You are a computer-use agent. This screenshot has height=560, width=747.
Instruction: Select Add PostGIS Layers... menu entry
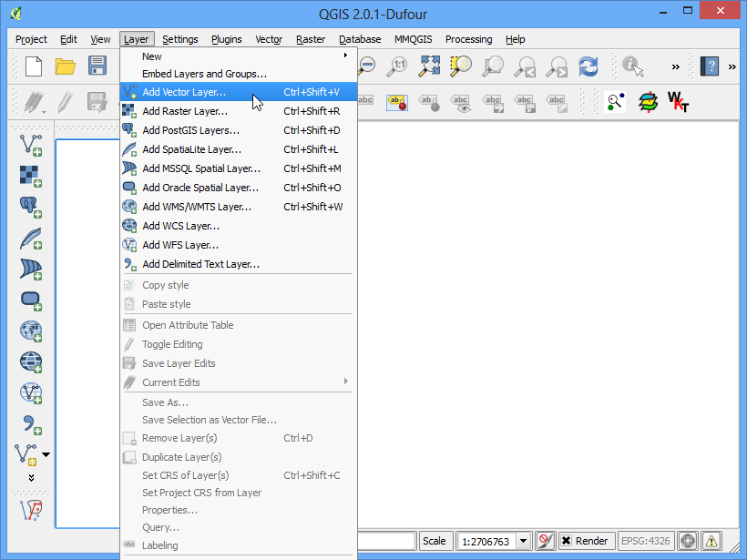238,130
